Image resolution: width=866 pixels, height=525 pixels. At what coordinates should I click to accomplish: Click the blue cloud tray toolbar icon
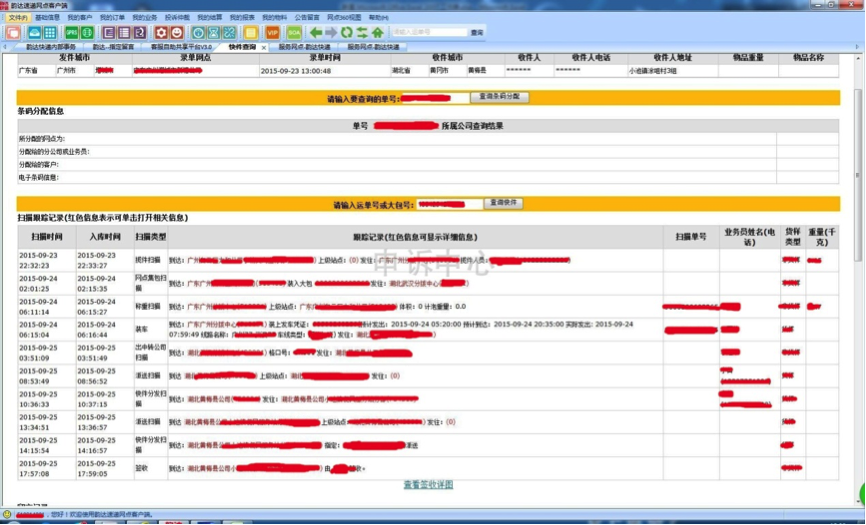[35, 33]
